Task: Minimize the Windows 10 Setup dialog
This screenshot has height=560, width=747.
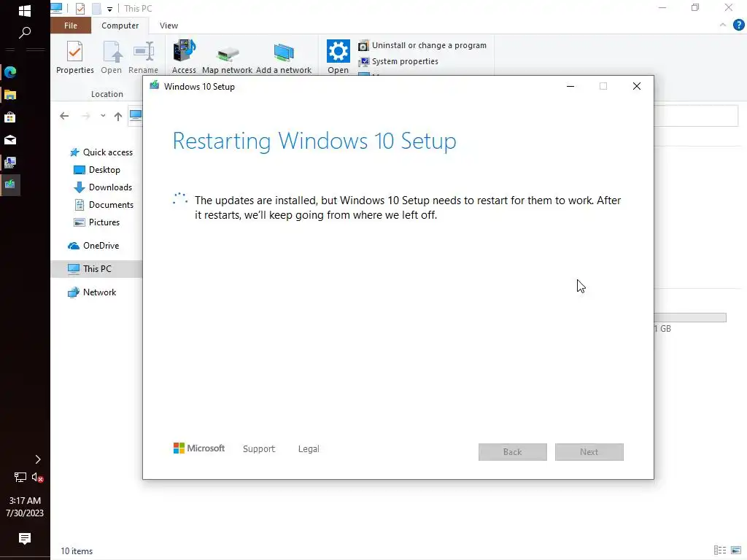Action: tap(570, 86)
